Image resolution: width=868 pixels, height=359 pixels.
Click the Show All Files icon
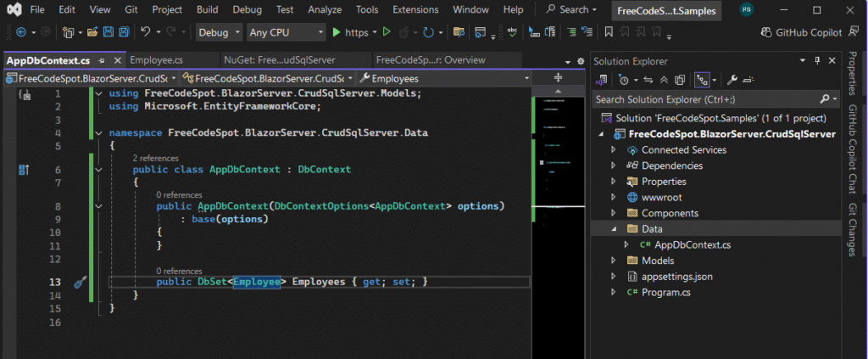click(680, 81)
